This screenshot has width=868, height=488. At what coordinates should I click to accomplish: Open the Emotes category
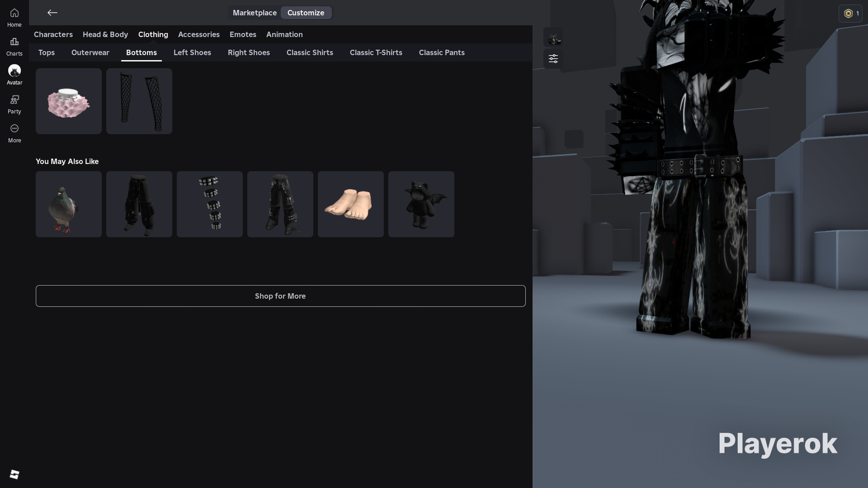click(x=243, y=35)
